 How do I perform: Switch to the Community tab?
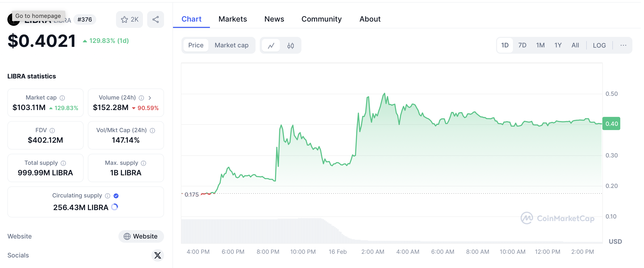point(321,19)
